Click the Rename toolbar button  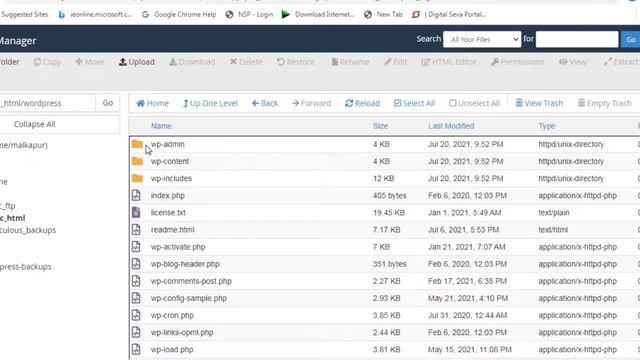[350, 62]
